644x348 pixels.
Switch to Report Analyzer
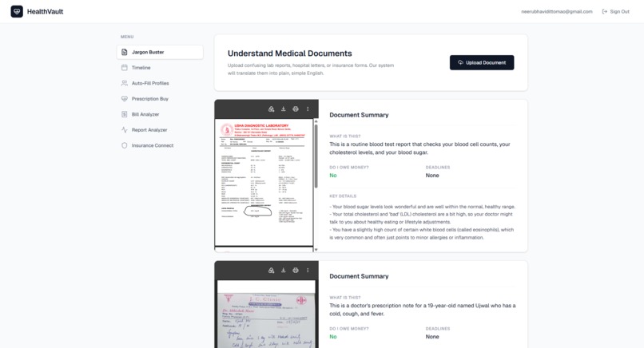tap(160, 130)
